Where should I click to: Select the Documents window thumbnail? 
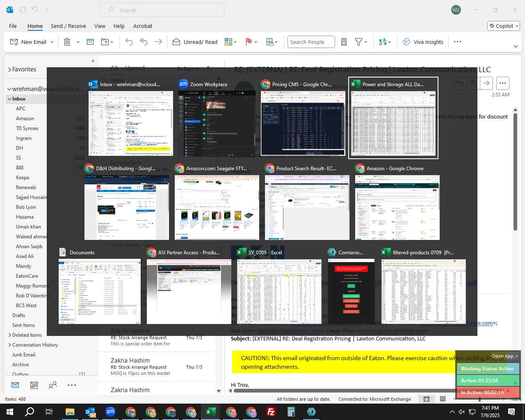pyautogui.click(x=100, y=286)
